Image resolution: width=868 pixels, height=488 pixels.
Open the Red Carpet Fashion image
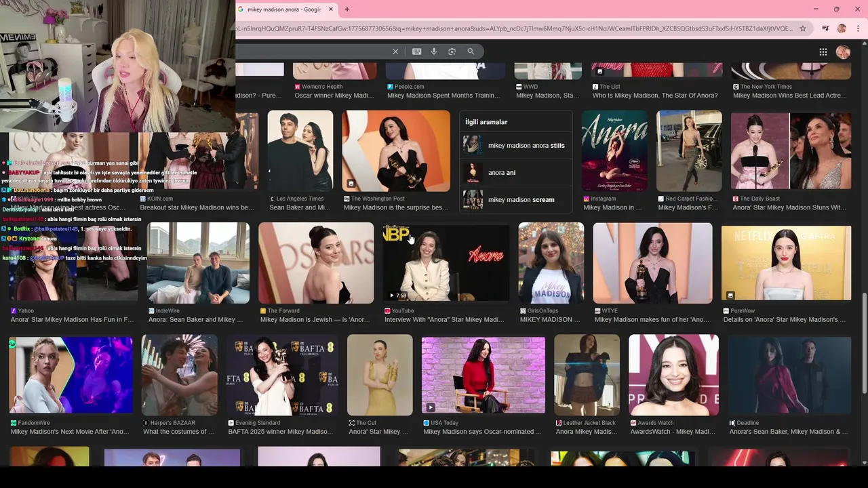[x=689, y=151]
